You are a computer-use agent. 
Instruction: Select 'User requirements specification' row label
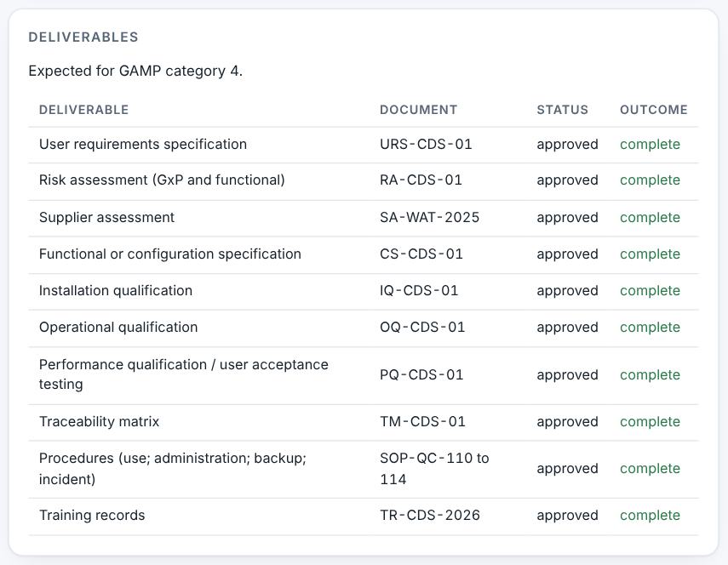point(143,145)
